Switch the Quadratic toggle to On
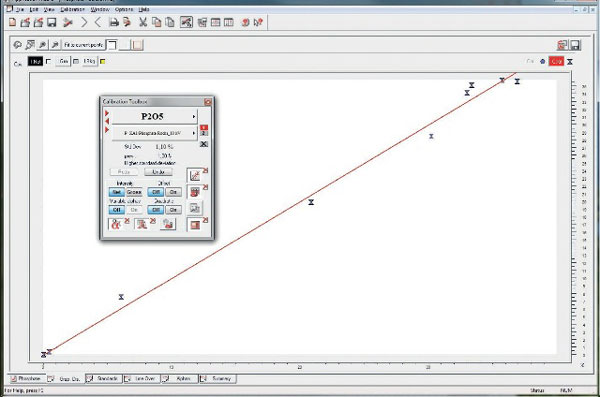Viewport: 600px width, 397px height. [173, 210]
